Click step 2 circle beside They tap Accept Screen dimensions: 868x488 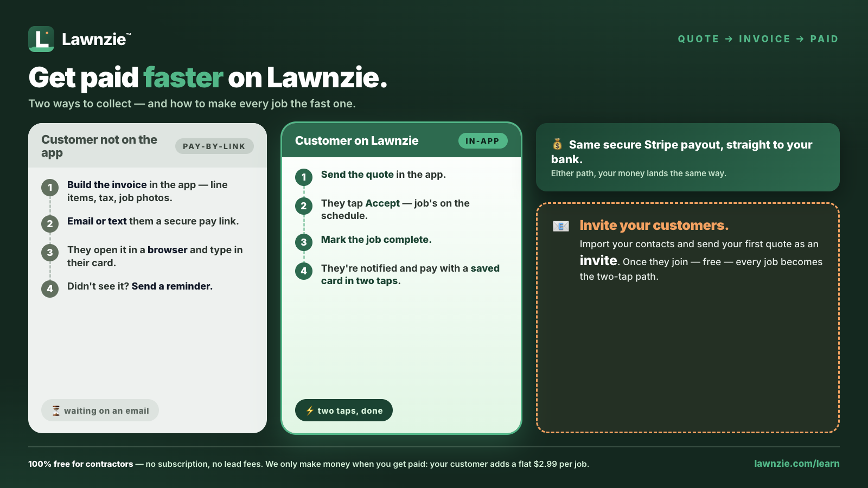tap(304, 206)
